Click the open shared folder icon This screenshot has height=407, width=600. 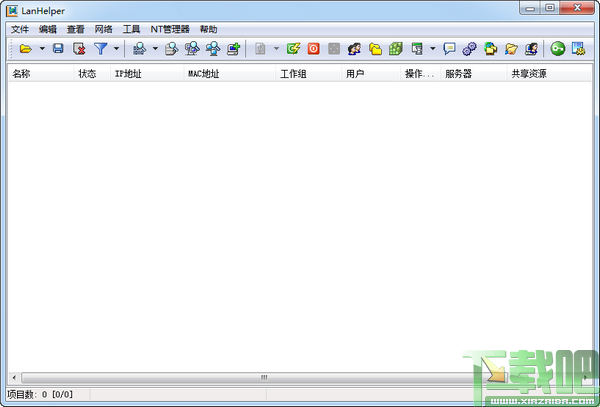pos(511,49)
